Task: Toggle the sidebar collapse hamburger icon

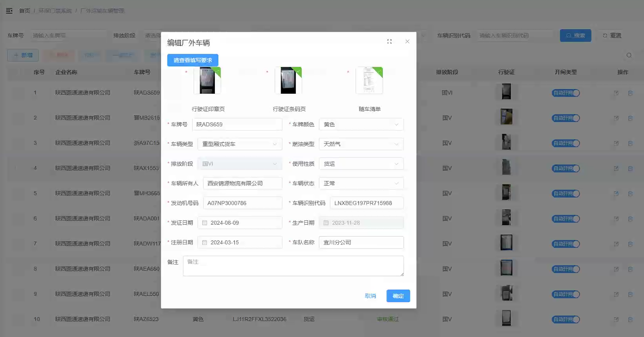Action: click(9, 11)
